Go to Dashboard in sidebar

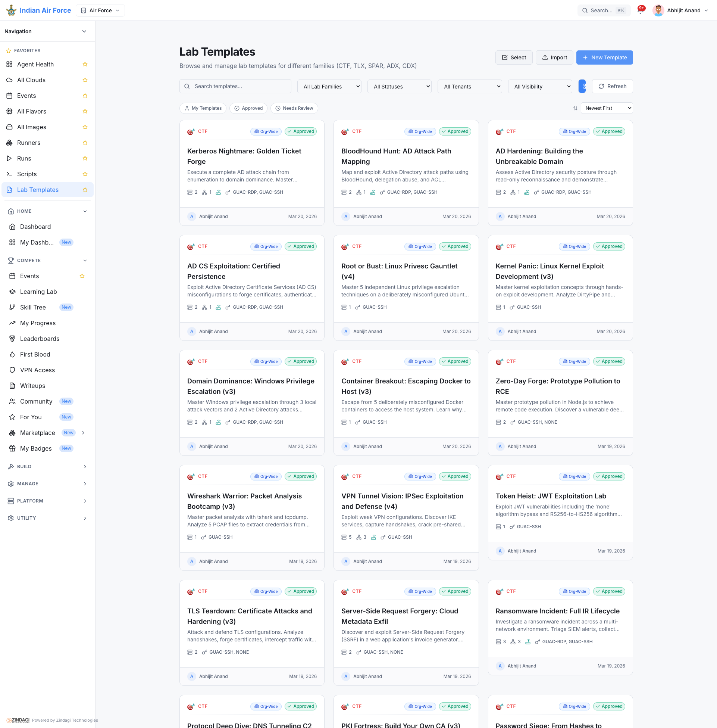coord(35,227)
